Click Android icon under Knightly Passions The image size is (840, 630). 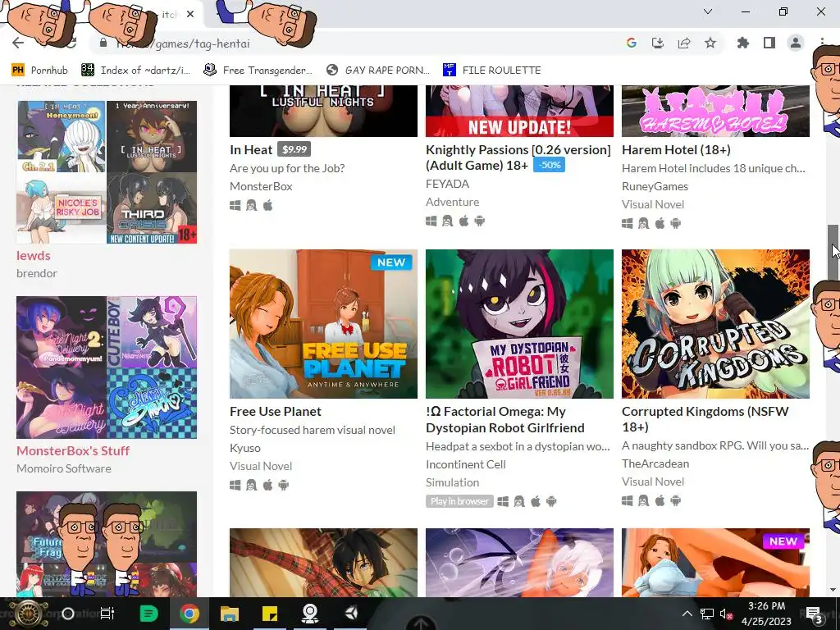[x=479, y=221]
